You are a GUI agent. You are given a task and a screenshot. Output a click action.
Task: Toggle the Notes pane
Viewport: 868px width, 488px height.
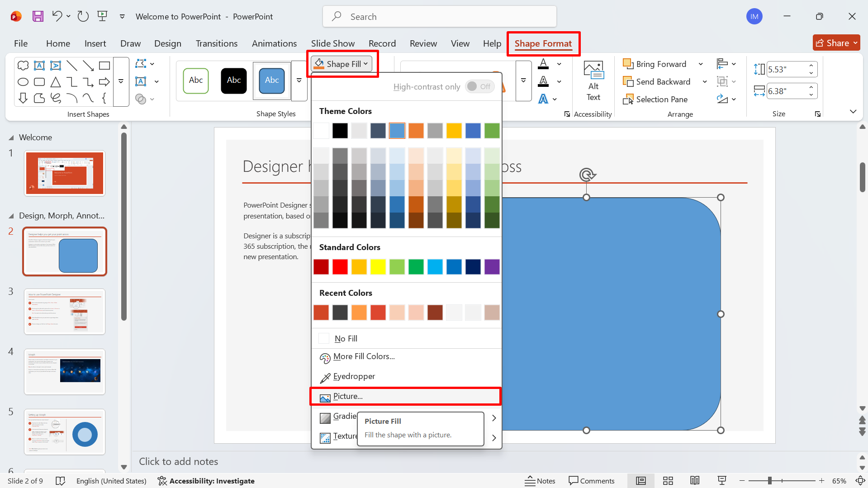[540, 481]
